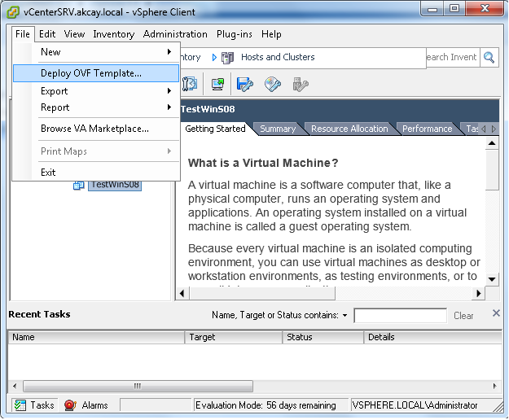Click the floppy drive connect toolbar icon

click(x=245, y=85)
